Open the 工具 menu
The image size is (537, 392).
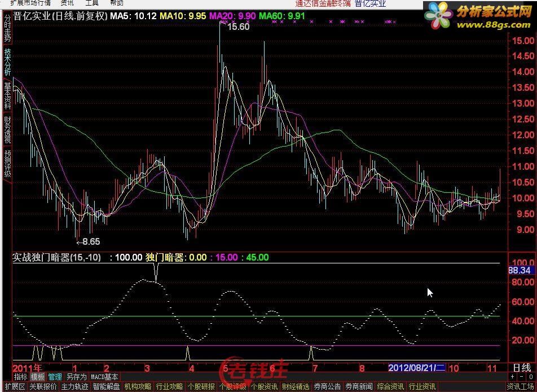click(x=91, y=3)
